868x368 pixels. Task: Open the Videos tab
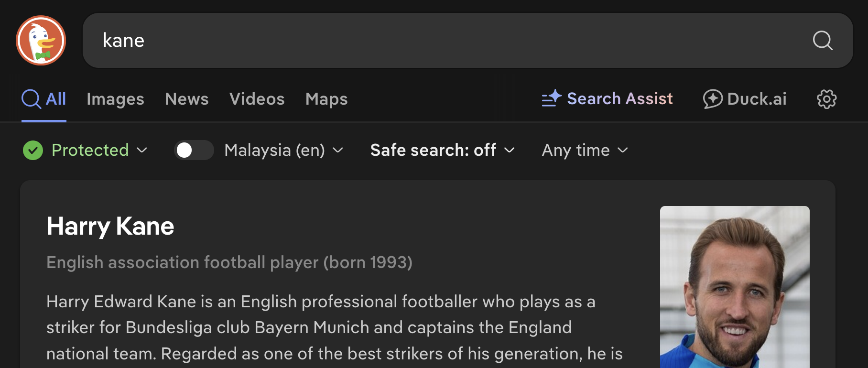pos(257,99)
